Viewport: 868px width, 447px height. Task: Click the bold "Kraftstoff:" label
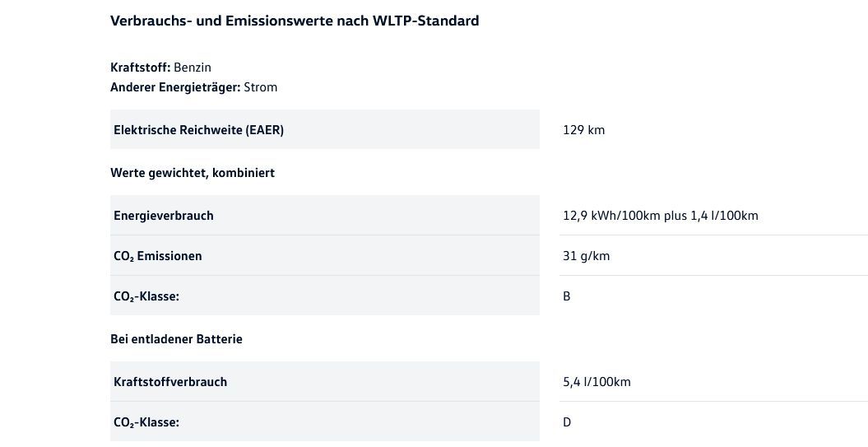(x=140, y=68)
